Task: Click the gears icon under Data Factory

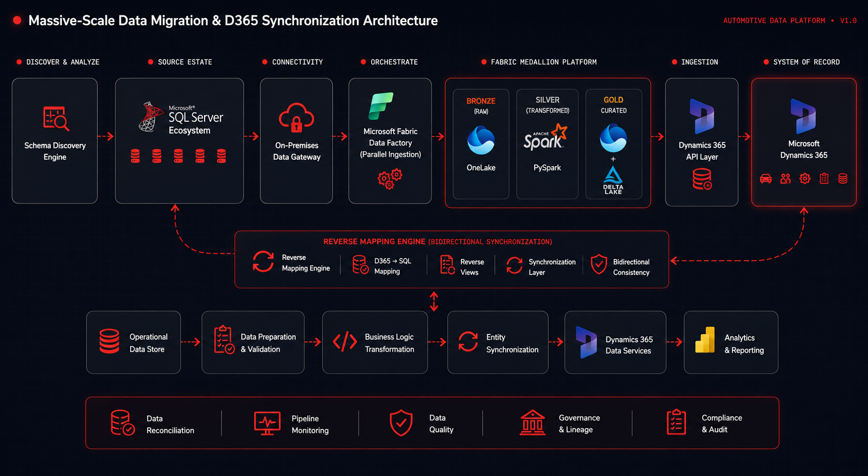Action: pos(390,179)
